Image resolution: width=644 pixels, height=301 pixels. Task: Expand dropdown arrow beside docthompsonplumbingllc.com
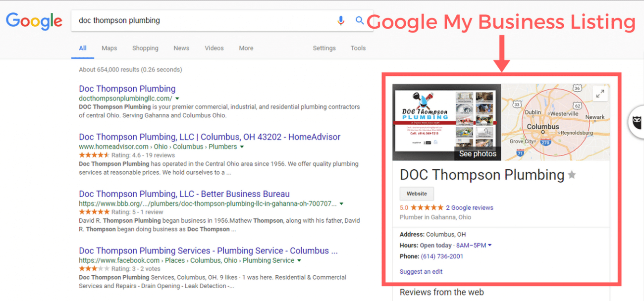177,99
